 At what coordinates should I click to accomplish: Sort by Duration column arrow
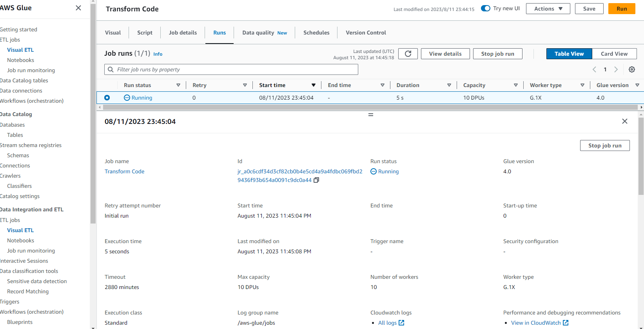[449, 85]
